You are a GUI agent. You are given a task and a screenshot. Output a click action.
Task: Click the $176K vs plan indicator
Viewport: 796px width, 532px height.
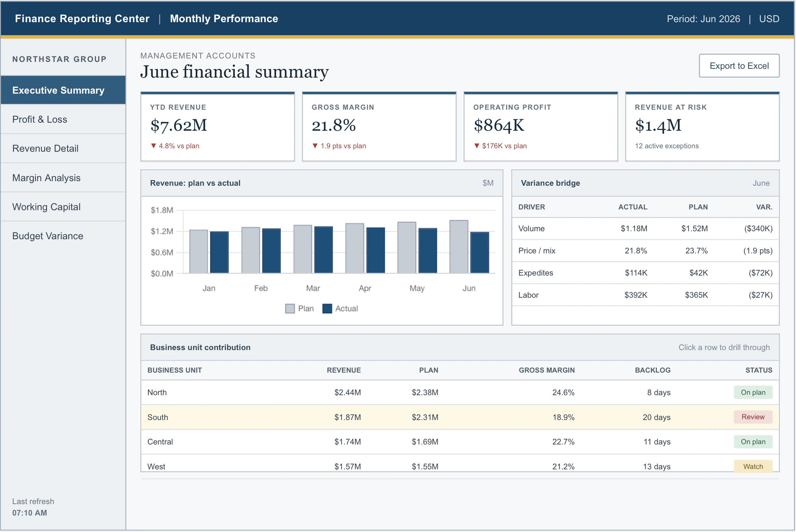click(500, 146)
